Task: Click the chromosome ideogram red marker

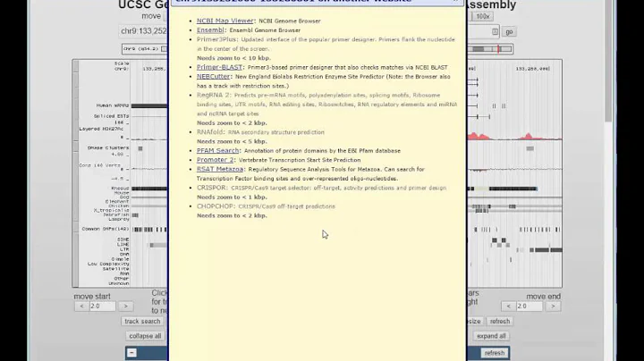Action: click(498, 49)
